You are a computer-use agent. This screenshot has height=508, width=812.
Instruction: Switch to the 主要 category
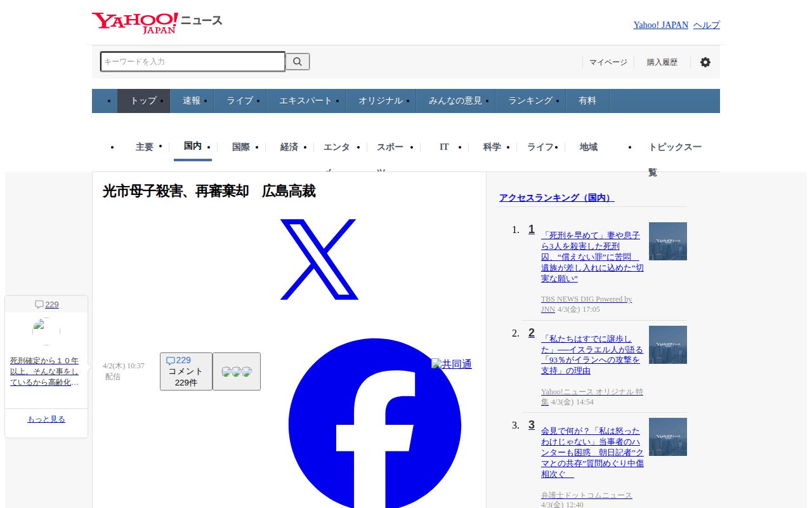(145, 147)
